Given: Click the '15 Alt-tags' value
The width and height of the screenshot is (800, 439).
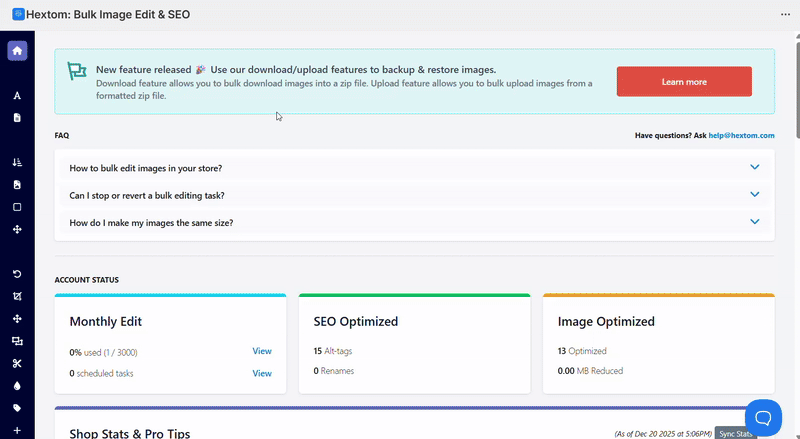Looking at the screenshot, I should coord(333,351).
